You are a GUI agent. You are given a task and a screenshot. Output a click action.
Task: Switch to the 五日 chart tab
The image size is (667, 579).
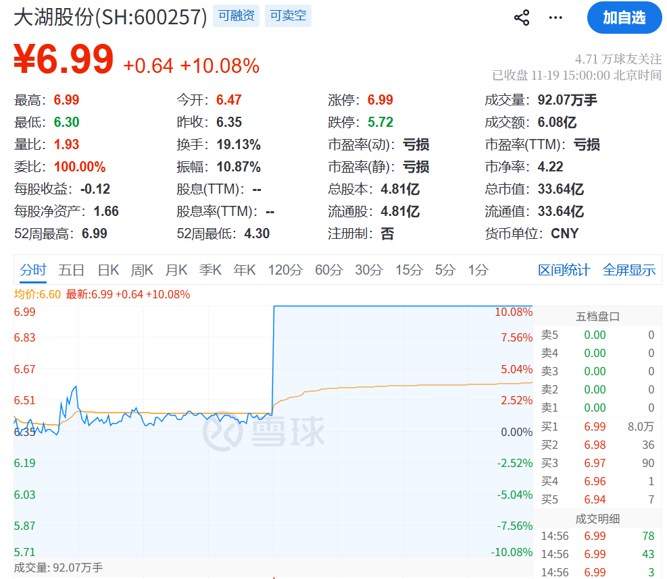(x=71, y=269)
